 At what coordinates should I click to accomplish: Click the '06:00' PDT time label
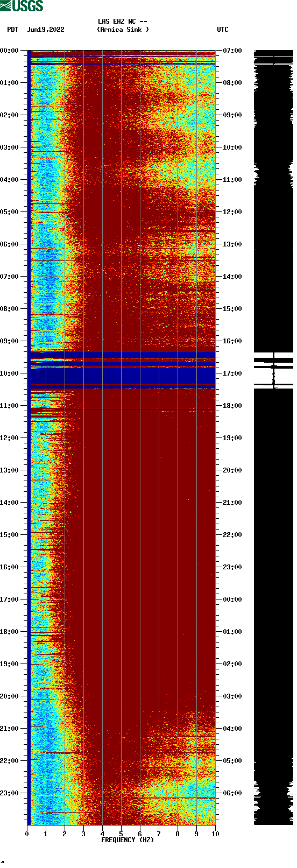(x=9, y=244)
